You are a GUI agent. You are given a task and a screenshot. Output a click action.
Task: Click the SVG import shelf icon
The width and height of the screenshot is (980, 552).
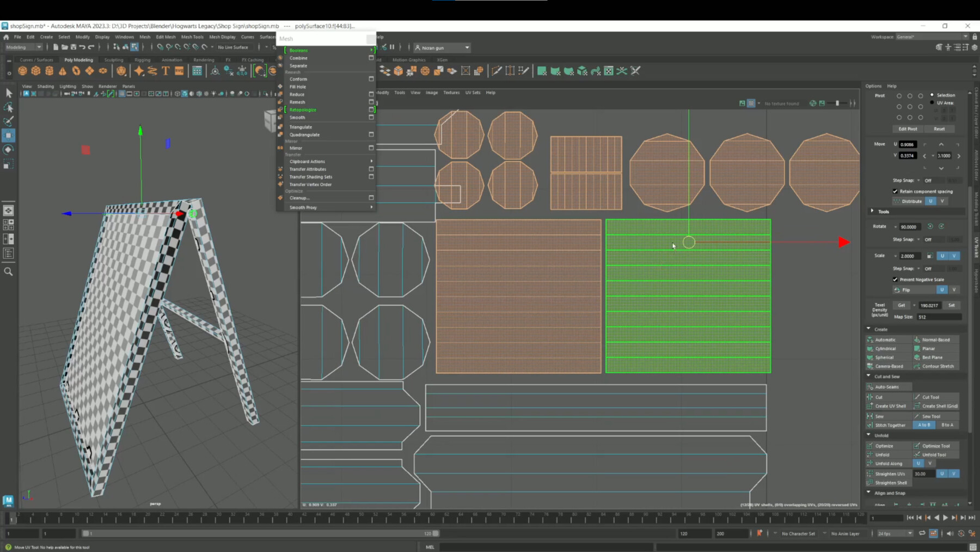[x=179, y=71]
